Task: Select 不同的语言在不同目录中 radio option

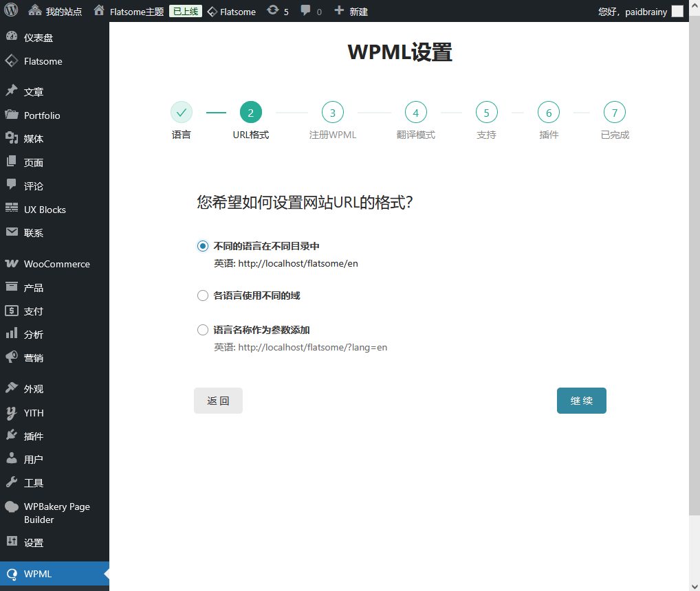Action: (x=203, y=246)
